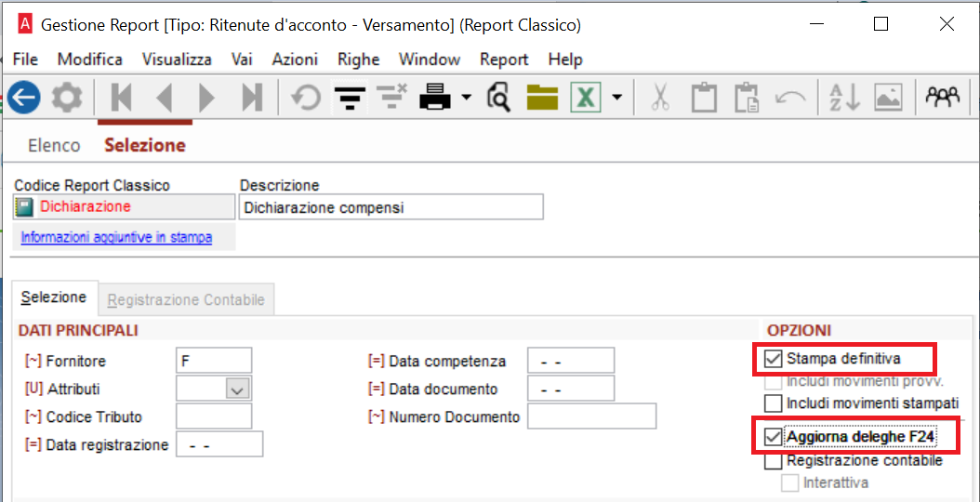Click the [~] operator beside Fornitore

click(x=33, y=361)
